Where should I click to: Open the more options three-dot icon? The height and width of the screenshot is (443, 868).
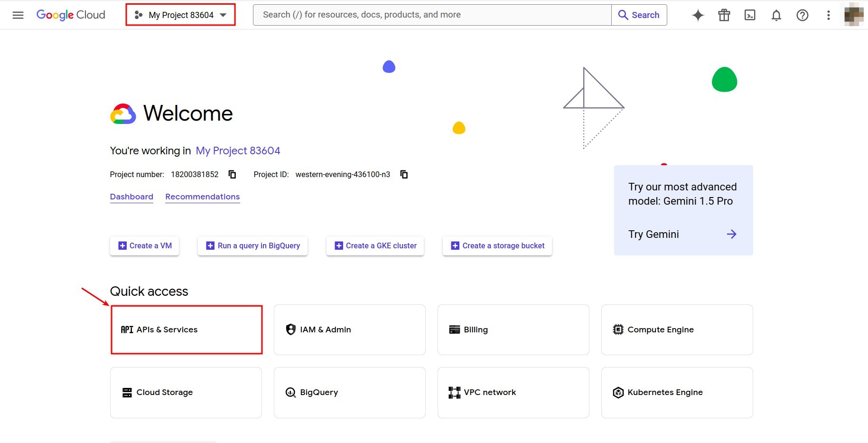pyautogui.click(x=828, y=15)
